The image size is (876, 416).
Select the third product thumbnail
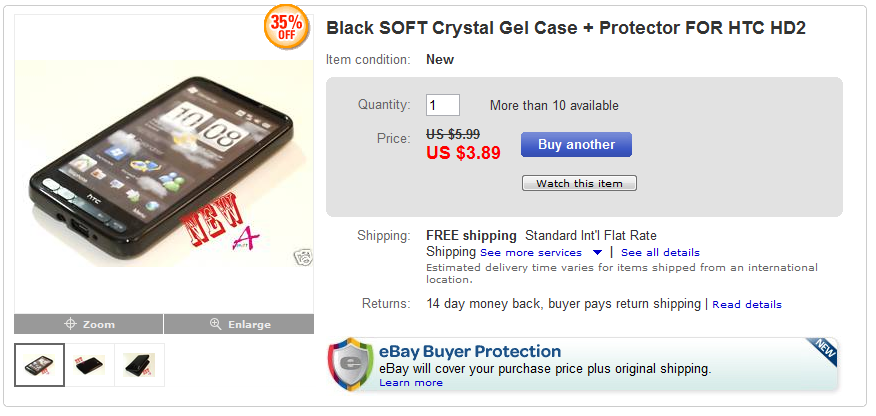[x=140, y=365]
